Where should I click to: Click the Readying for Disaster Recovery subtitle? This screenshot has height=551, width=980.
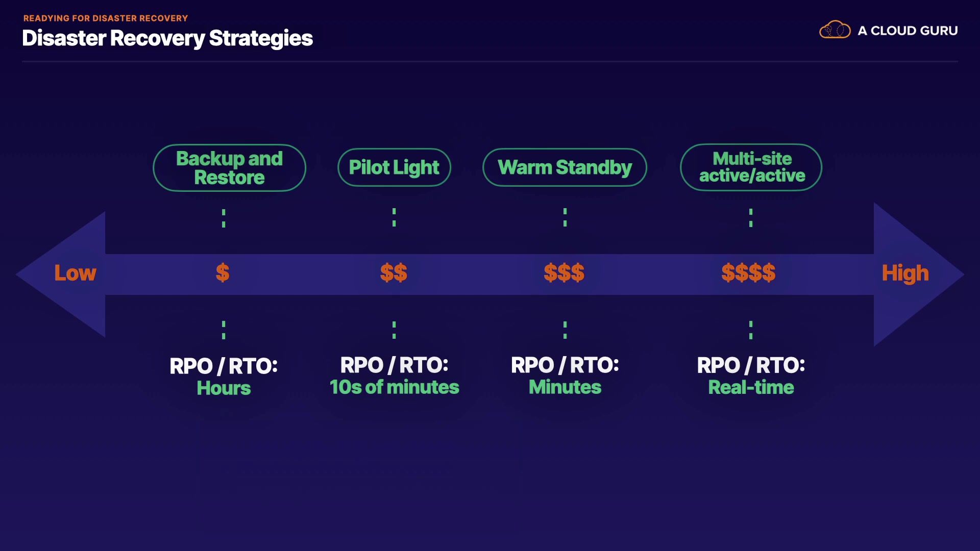click(x=106, y=18)
